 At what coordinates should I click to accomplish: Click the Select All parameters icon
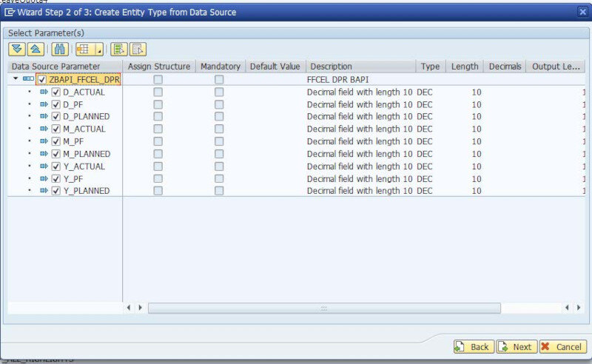click(x=118, y=50)
